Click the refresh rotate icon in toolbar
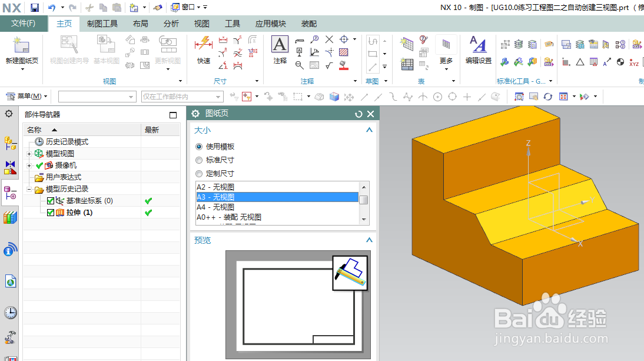 coord(548,97)
